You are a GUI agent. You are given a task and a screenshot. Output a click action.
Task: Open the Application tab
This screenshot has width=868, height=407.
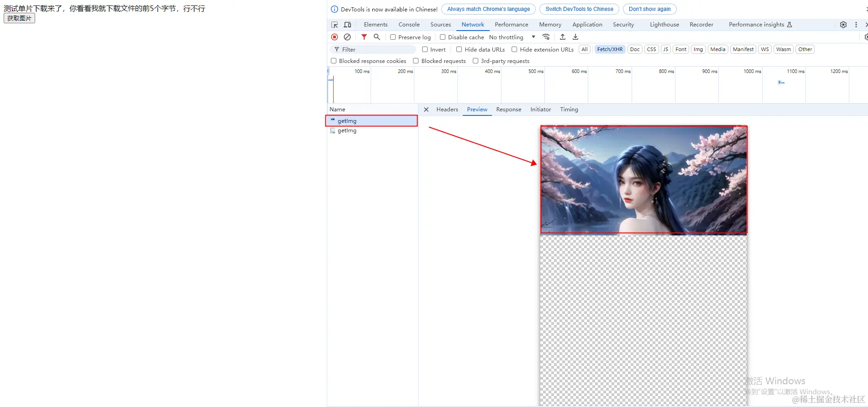tap(587, 25)
